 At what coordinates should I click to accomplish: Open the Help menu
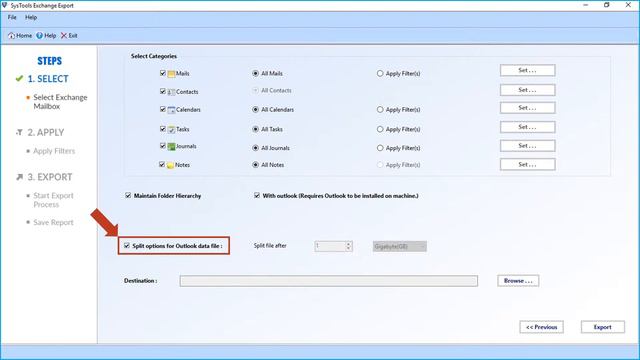(31, 17)
